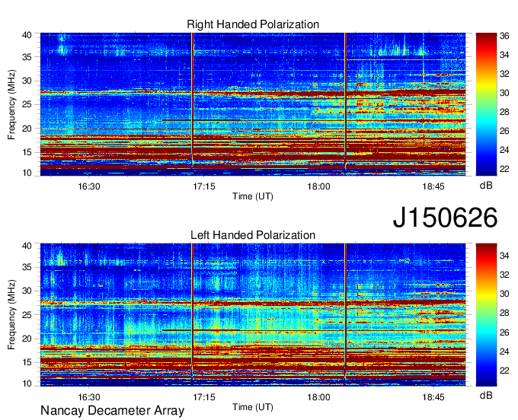
Task: Click the 15 MHz tick on left-handed plot
Action: (27, 362)
